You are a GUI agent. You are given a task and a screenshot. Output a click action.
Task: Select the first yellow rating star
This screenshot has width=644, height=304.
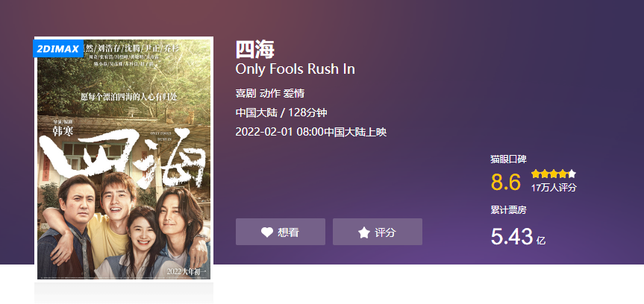pos(536,174)
